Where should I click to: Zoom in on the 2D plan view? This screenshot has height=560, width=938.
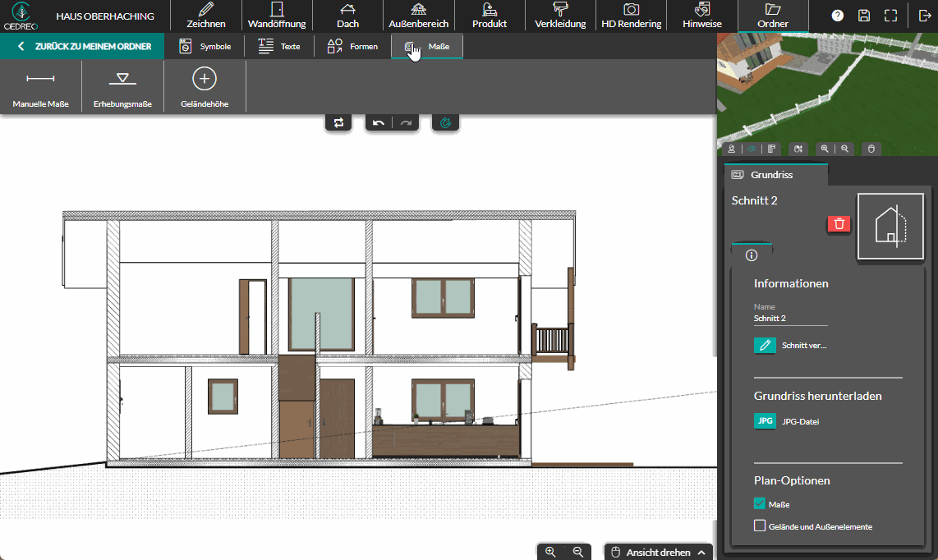click(x=550, y=552)
